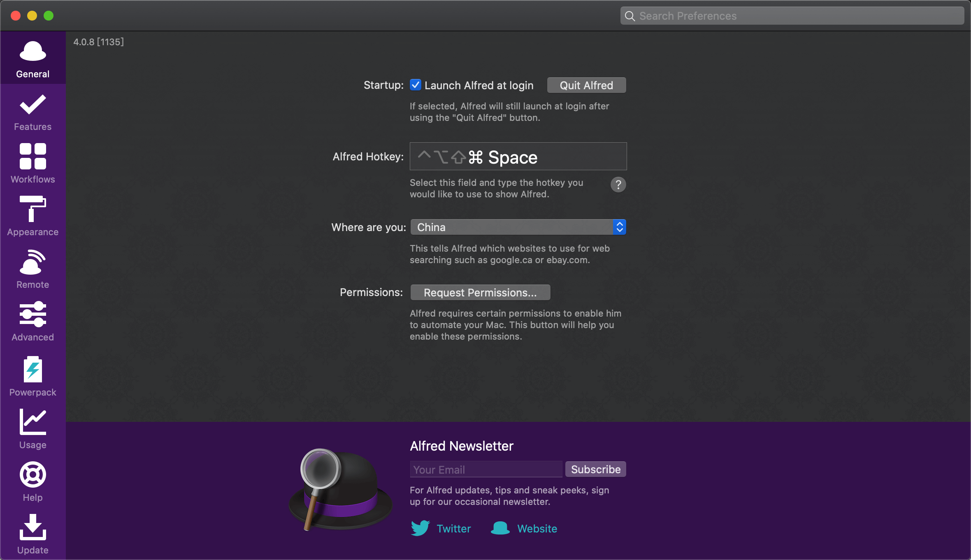Uncheck Launch Alfred at login
Screen dimensions: 971x560
(x=416, y=85)
